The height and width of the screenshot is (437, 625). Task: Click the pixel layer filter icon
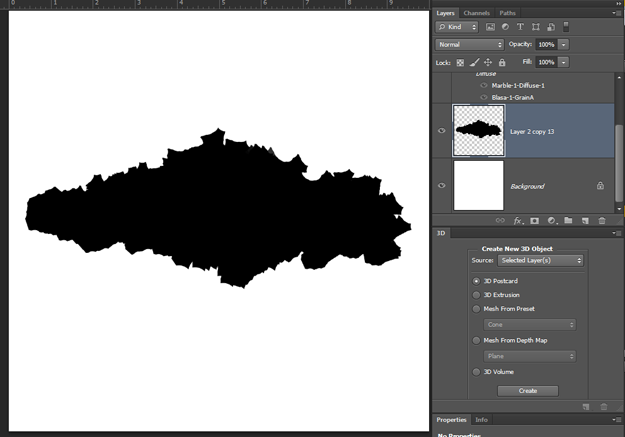tap(491, 27)
